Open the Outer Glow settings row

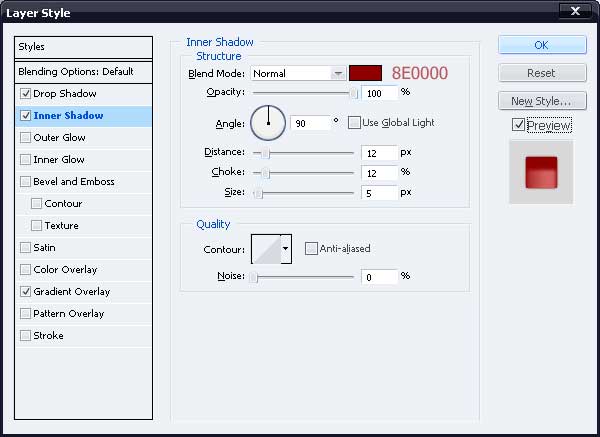[83, 137]
